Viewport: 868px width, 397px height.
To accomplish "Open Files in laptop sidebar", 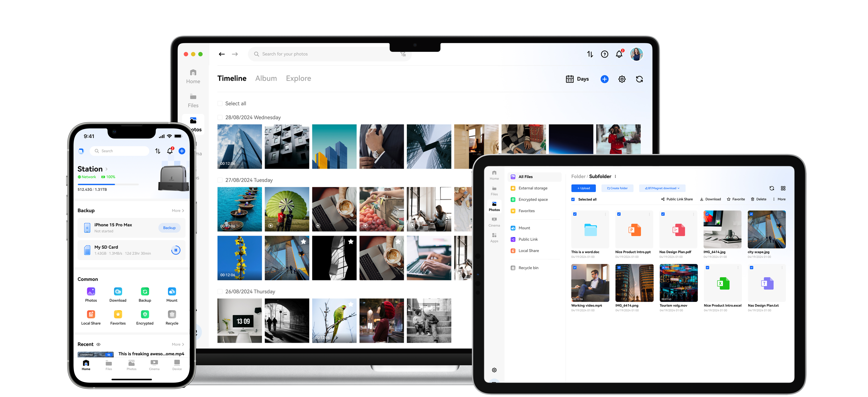I will coord(193,101).
